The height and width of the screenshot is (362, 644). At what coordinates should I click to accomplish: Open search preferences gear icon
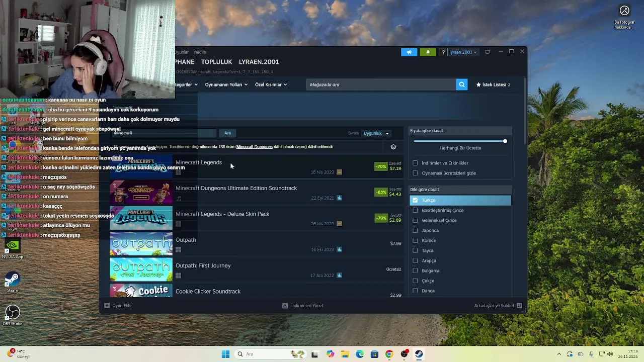[393, 147]
